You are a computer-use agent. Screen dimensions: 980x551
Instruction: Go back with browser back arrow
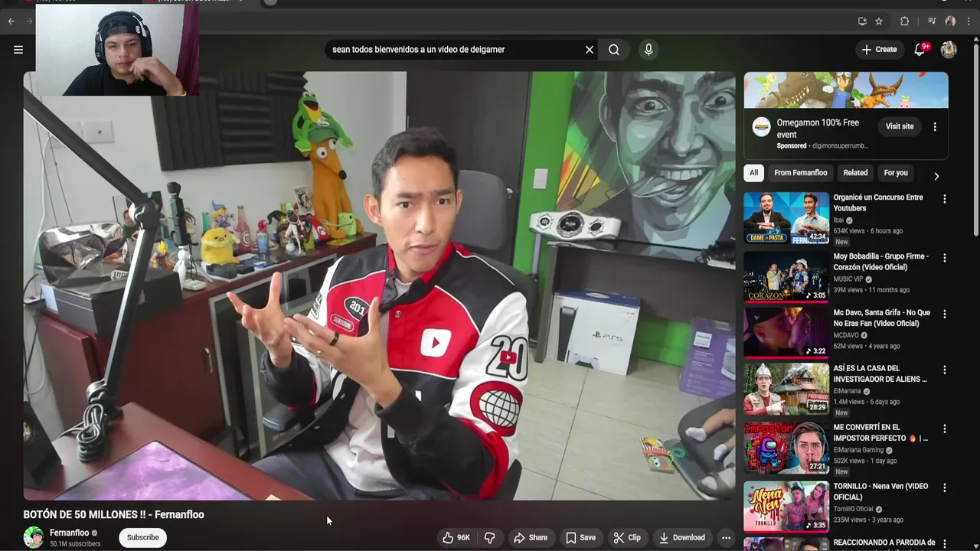tap(11, 21)
